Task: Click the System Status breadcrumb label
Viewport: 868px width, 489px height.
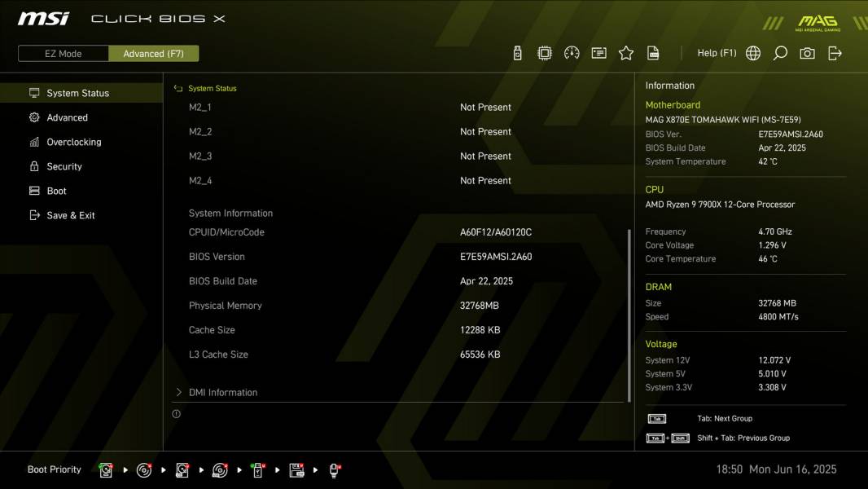Action: pos(212,88)
